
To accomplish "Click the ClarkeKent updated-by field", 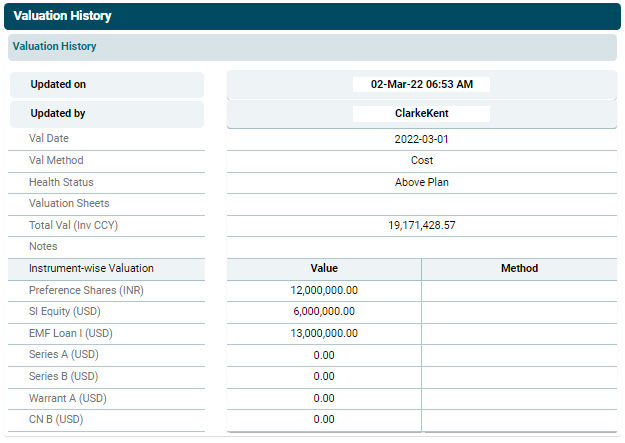I will coord(421,114).
